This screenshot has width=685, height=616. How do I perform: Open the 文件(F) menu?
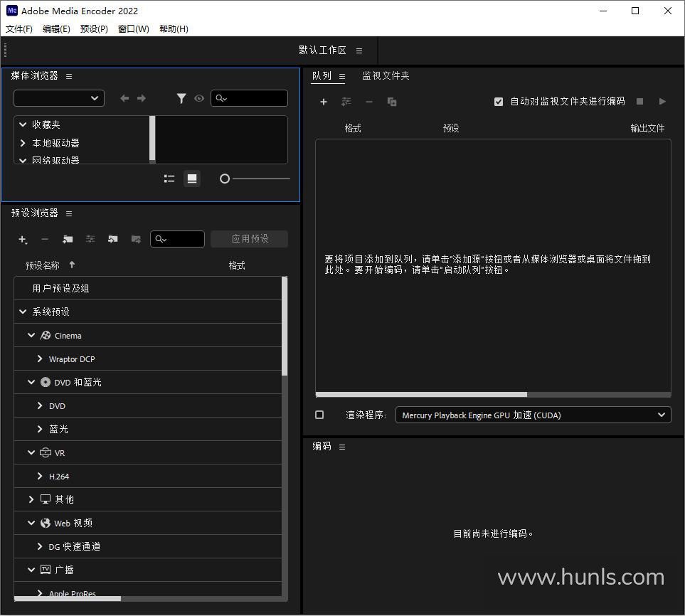coord(18,29)
